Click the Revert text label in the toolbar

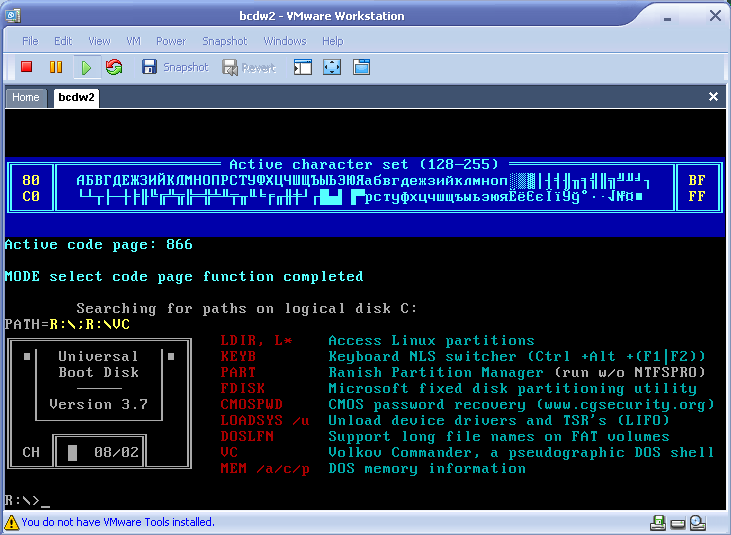[x=259, y=68]
